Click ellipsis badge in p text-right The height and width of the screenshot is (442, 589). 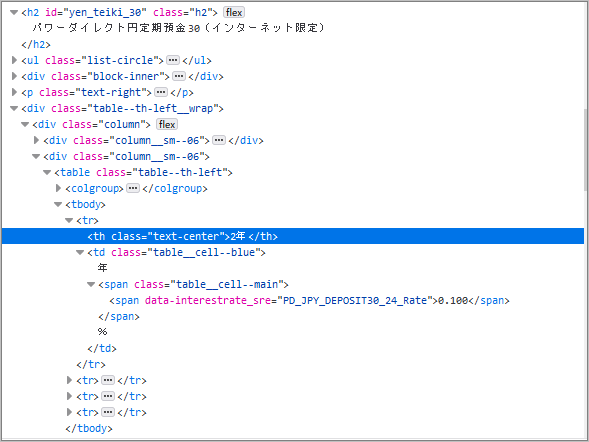(161, 92)
